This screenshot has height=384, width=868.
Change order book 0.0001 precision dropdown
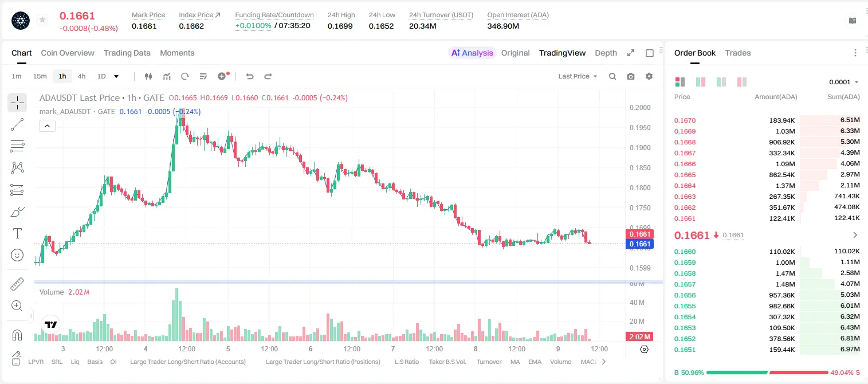[x=844, y=82]
